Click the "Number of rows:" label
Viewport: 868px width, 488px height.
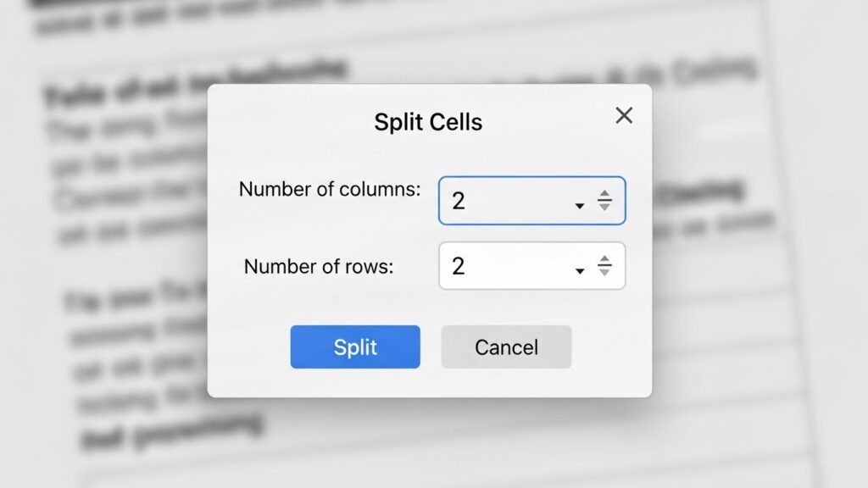[x=319, y=267]
